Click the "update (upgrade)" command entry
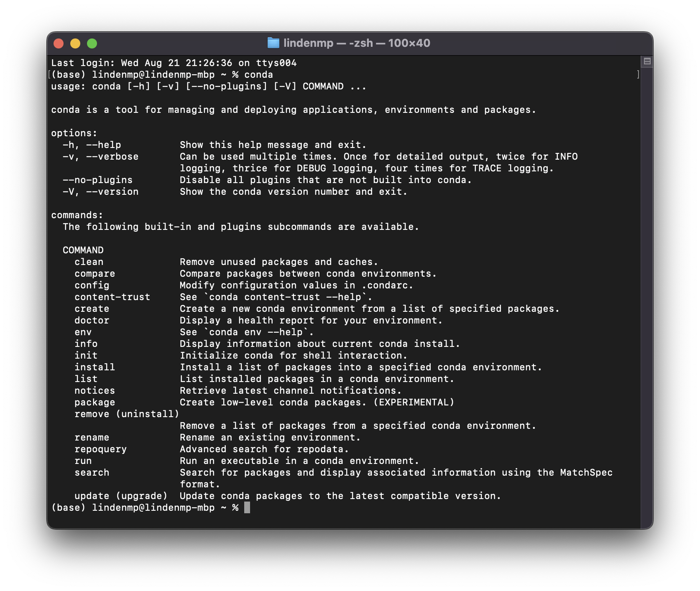This screenshot has height=591, width=700. click(x=121, y=496)
